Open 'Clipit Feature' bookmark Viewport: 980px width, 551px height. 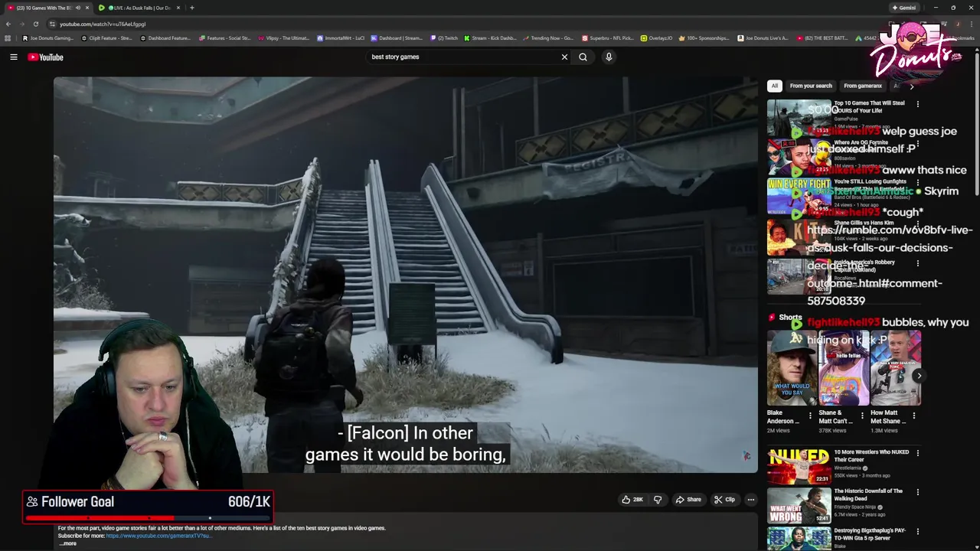point(106,37)
